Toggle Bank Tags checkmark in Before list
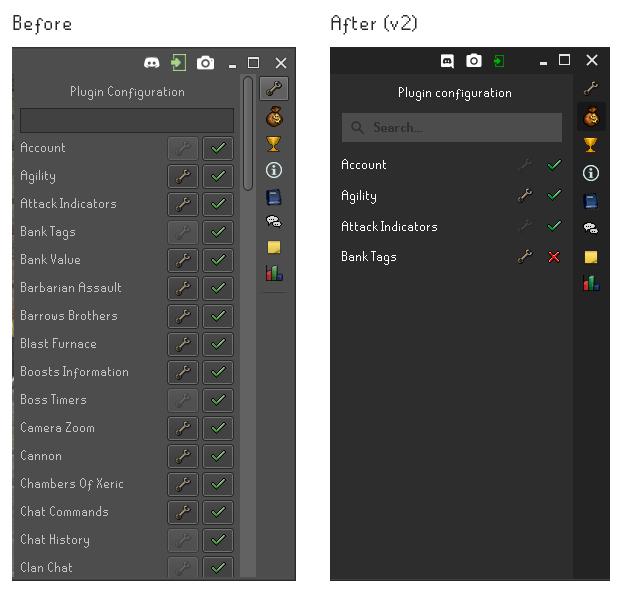 [x=218, y=232]
